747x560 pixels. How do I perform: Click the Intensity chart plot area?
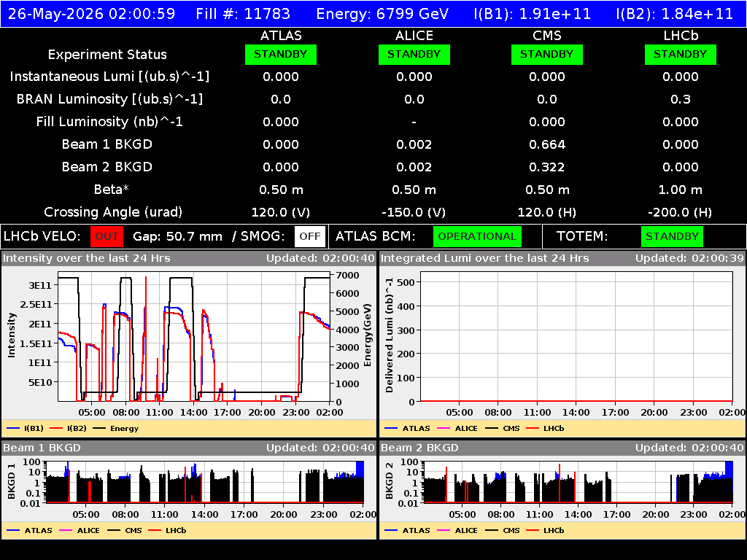click(194, 337)
